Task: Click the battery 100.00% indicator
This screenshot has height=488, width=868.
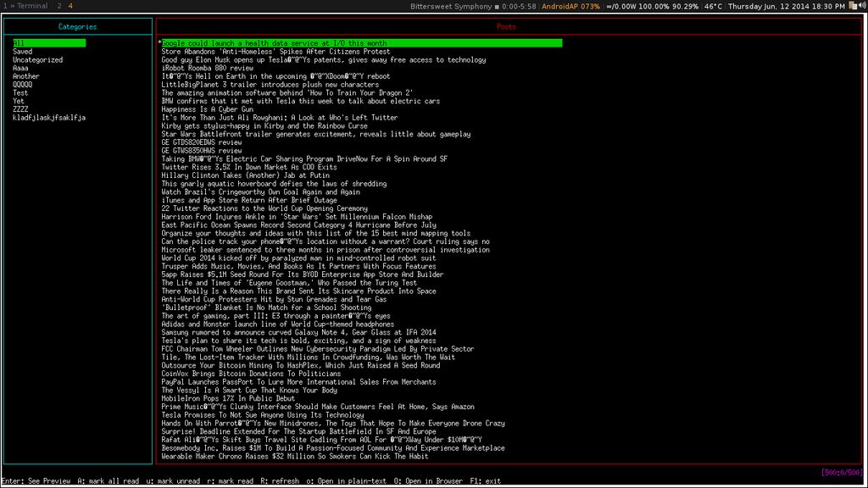Action: [654, 6]
